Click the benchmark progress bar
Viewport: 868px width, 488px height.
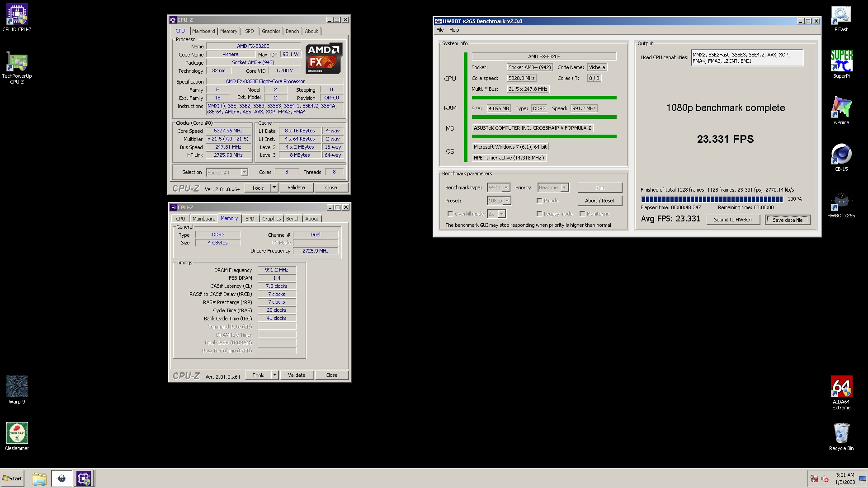pos(712,199)
